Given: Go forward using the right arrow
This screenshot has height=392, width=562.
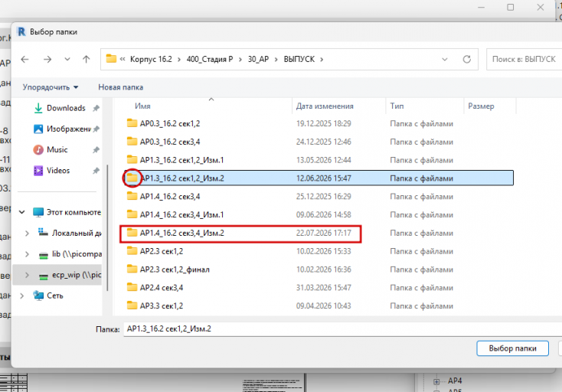Looking at the screenshot, I should (47, 59).
